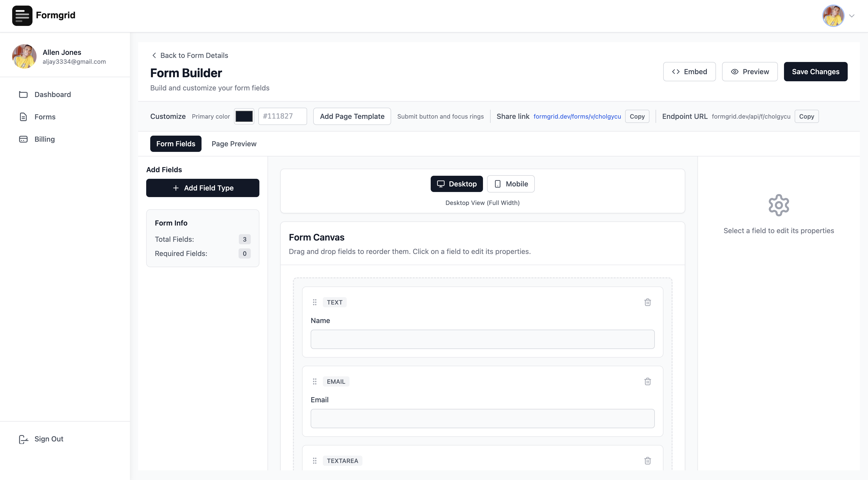Click the Formgrid logo icon
The height and width of the screenshot is (480, 868).
22,15
